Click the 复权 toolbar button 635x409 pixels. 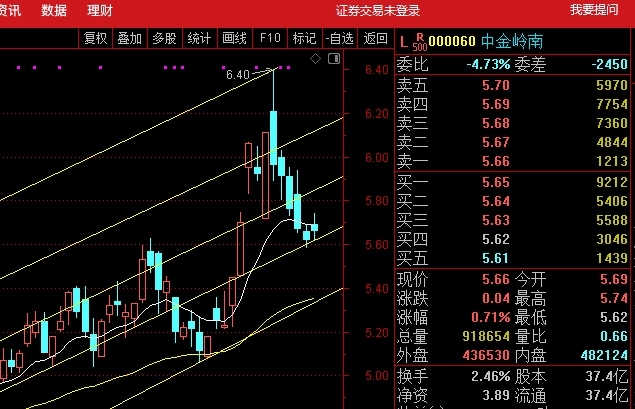click(95, 38)
